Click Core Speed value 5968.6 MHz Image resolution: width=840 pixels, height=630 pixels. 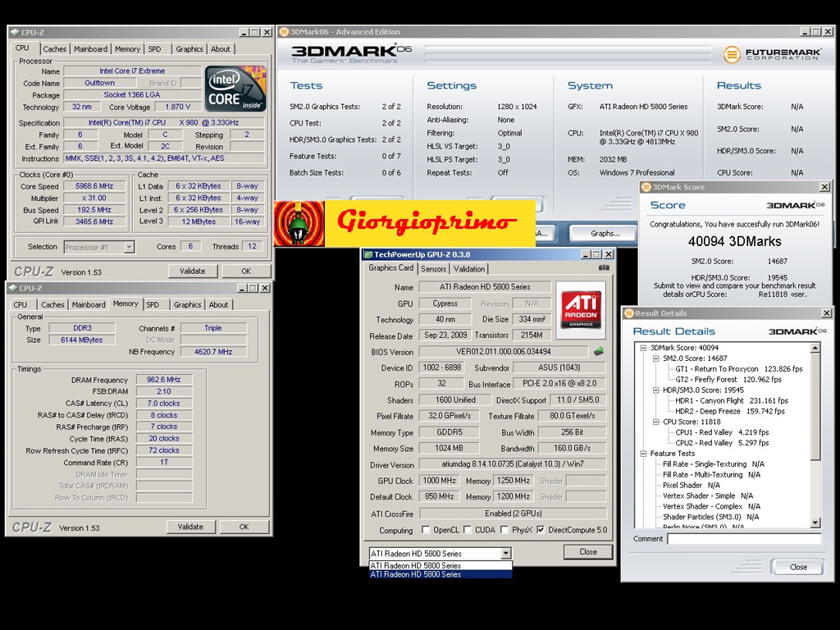click(x=94, y=186)
